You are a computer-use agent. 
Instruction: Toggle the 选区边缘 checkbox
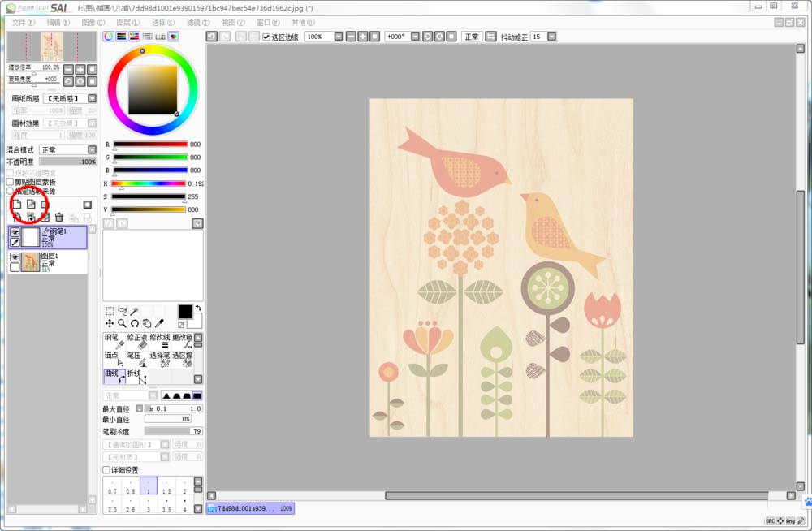266,37
